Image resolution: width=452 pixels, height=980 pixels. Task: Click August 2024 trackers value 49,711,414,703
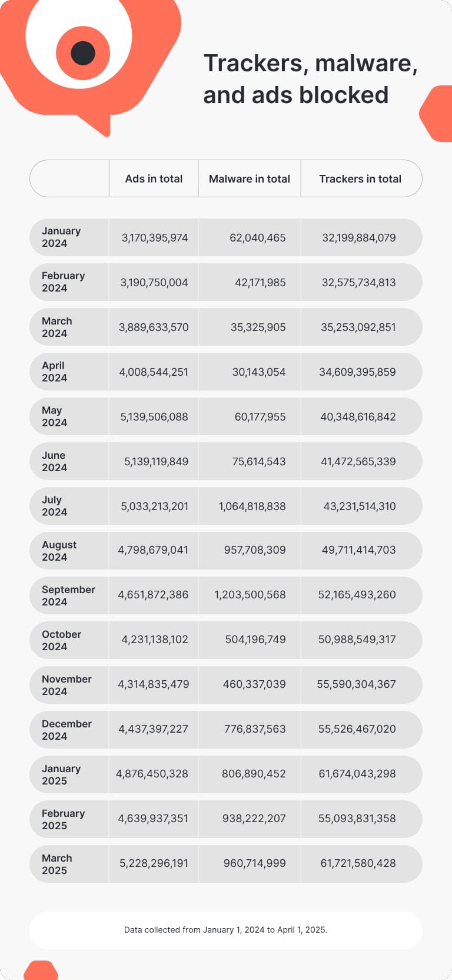(358, 549)
